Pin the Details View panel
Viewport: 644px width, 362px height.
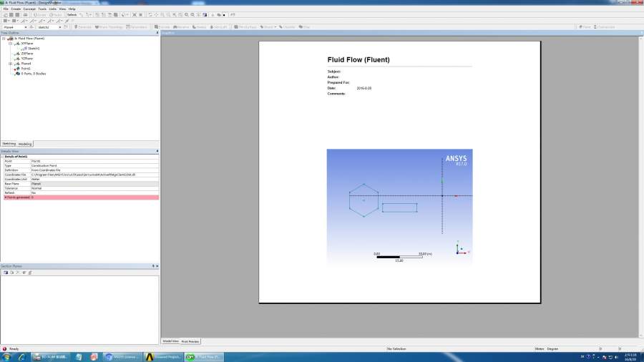pyautogui.click(x=157, y=152)
